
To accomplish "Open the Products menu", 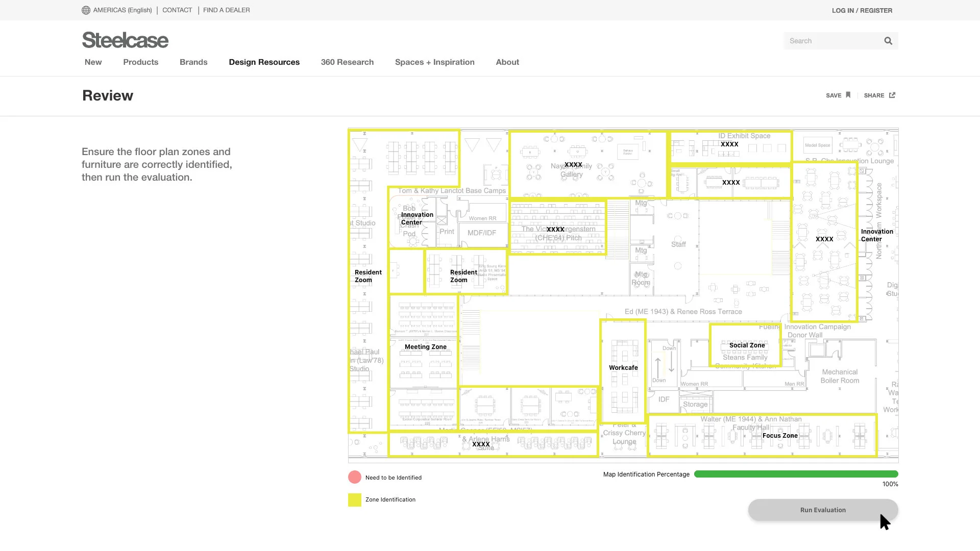I will (x=140, y=62).
